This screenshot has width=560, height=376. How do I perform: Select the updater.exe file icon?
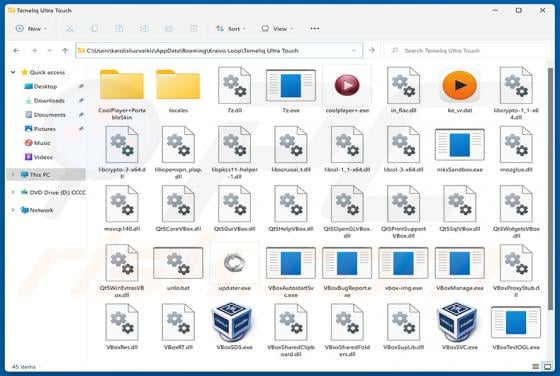[x=234, y=263]
